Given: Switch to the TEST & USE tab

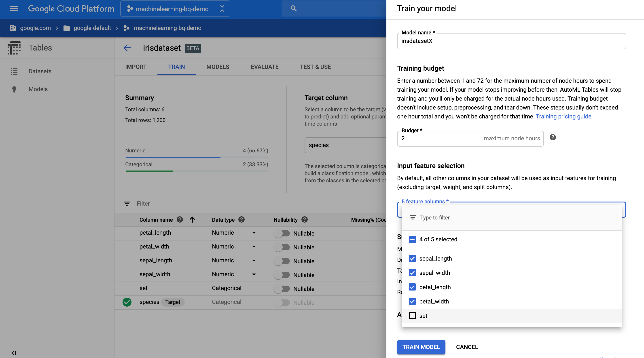Looking at the screenshot, I should (315, 67).
